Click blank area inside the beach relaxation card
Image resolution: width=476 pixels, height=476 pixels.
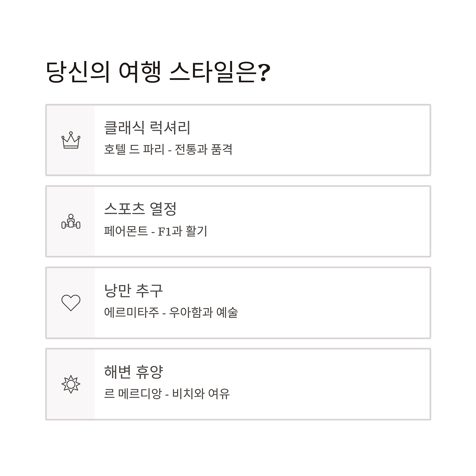pos(331,384)
